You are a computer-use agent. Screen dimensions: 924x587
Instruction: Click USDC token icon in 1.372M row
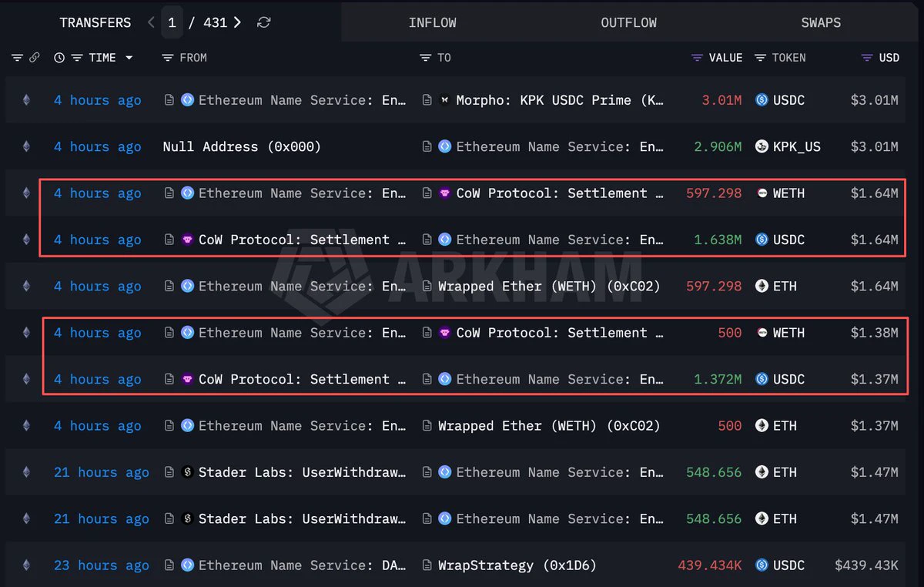(x=762, y=379)
